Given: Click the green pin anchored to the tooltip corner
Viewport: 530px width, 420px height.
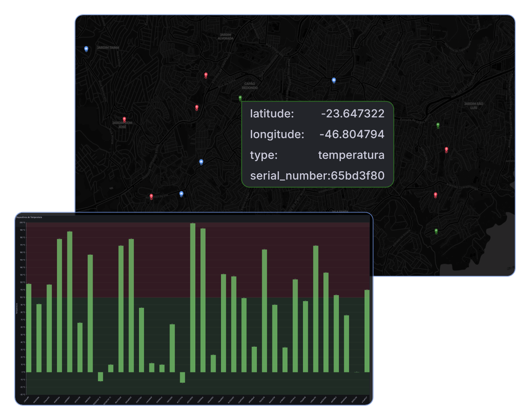Looking at the screenshot, I should 240,98.
